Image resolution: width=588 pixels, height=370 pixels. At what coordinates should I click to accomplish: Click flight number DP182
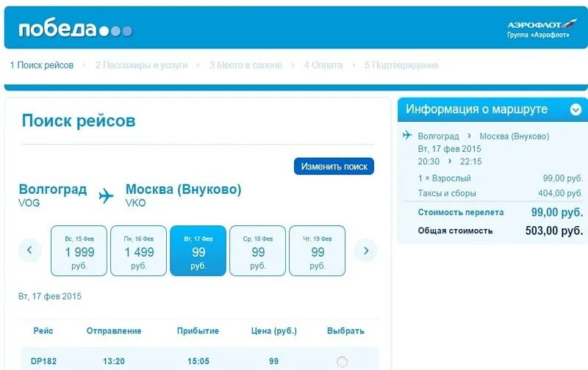43,361
